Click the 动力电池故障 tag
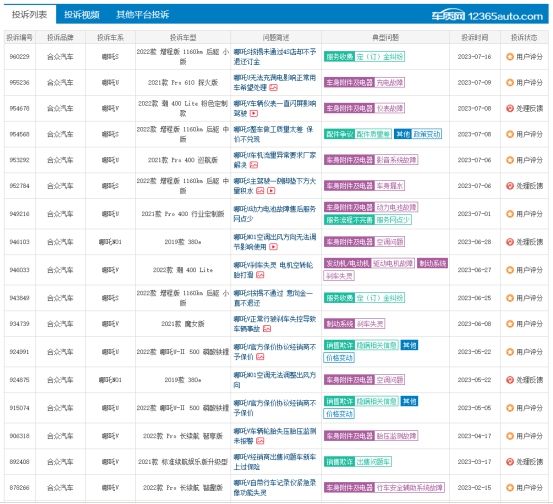553x504 pixels. (x=396, y=207)
